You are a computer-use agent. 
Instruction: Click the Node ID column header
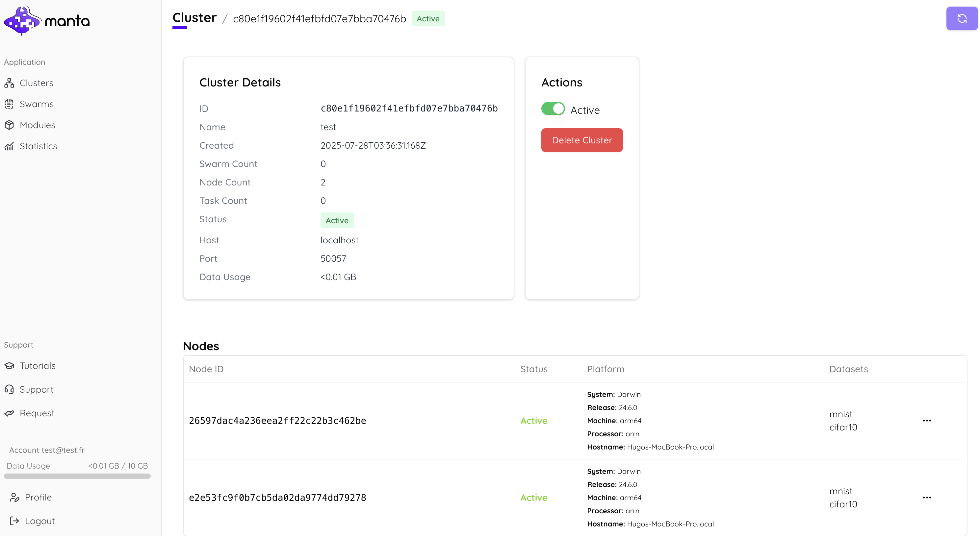coord(206,369)
